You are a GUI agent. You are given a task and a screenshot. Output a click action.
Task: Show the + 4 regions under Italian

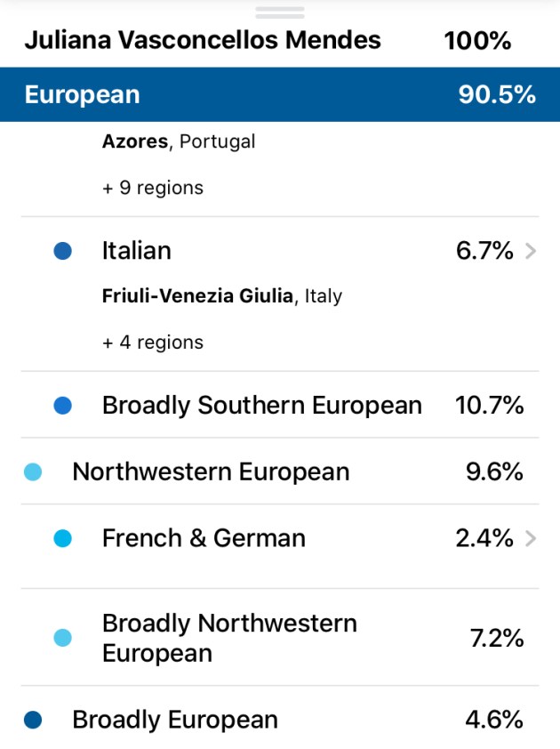pos(152,342)
